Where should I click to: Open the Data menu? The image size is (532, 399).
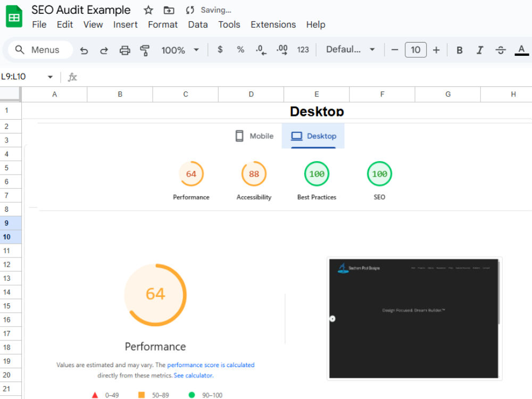[198, 24]
